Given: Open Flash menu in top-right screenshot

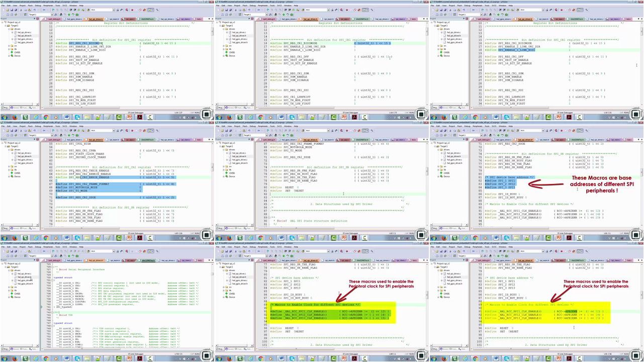Looking at the screenshot, I should click(459, 6).
